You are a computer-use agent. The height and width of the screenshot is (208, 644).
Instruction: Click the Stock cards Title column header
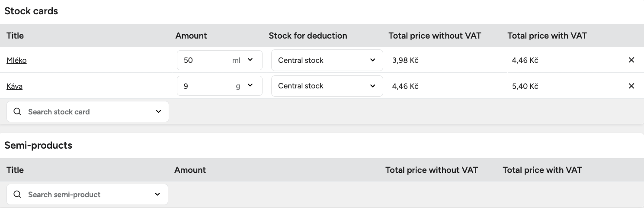[15, 36]
